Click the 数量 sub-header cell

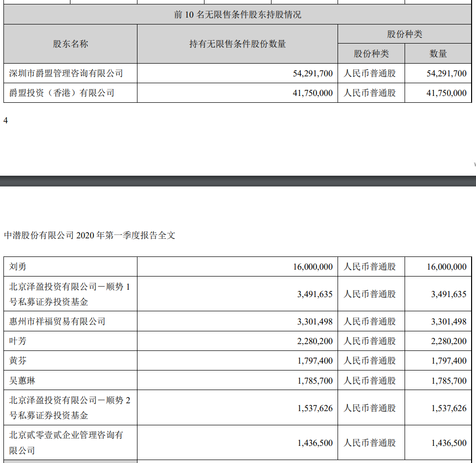pos(438,54)
